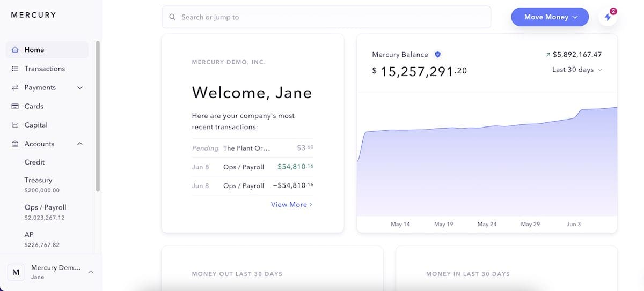Click the View More link
644x291 pixels.
point(291,204)
